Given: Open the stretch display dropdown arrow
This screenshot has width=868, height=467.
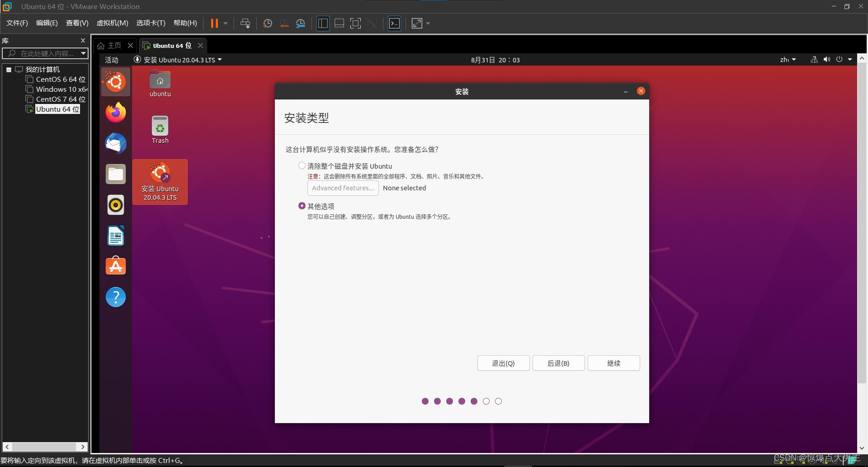Looking at the screenshot, I should tap(428, 23).
